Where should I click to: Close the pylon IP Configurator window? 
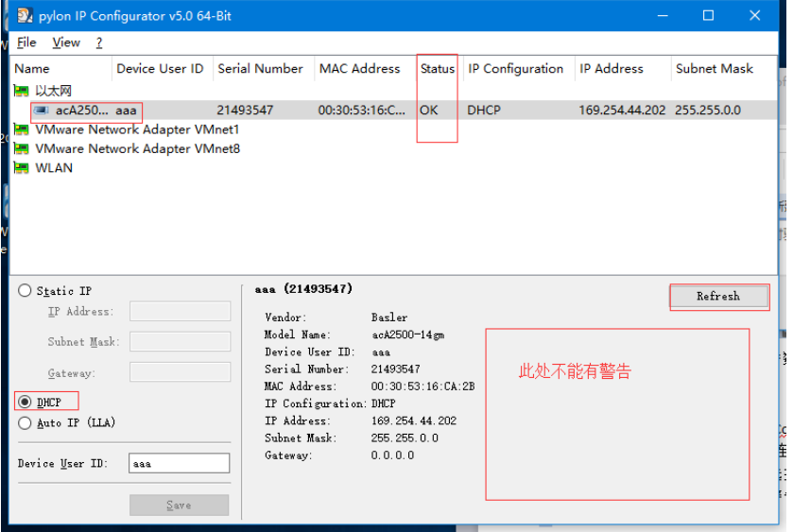point(754,15)
